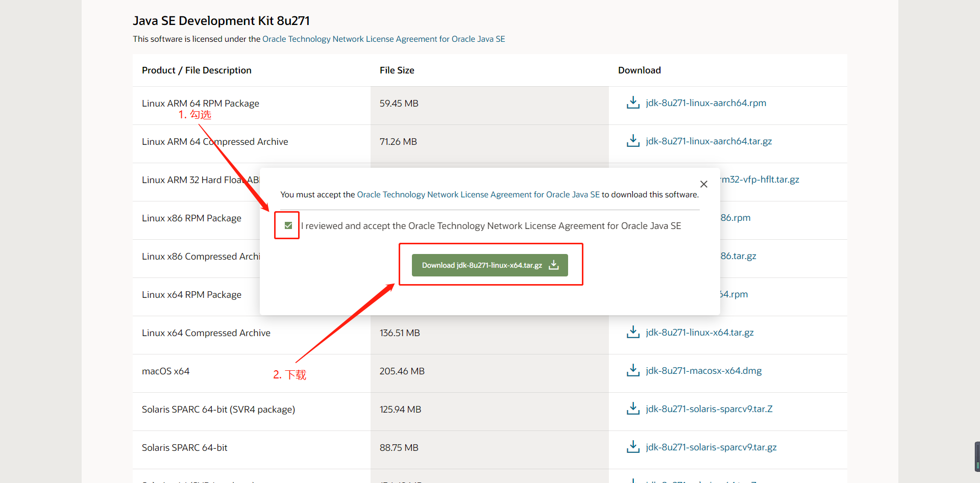This screenshot has height=483, width=980.
Task: Click 'Solaris SPARC 64-bit' in the 88.75 MB row
Action: [x=185, y=448]
